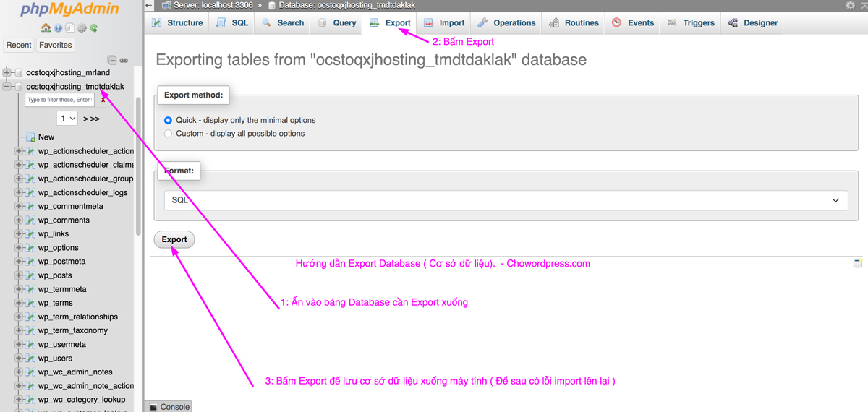Select the Export tab
The height and width of the screenshot is (412, 868).
(x=390, y=23)
